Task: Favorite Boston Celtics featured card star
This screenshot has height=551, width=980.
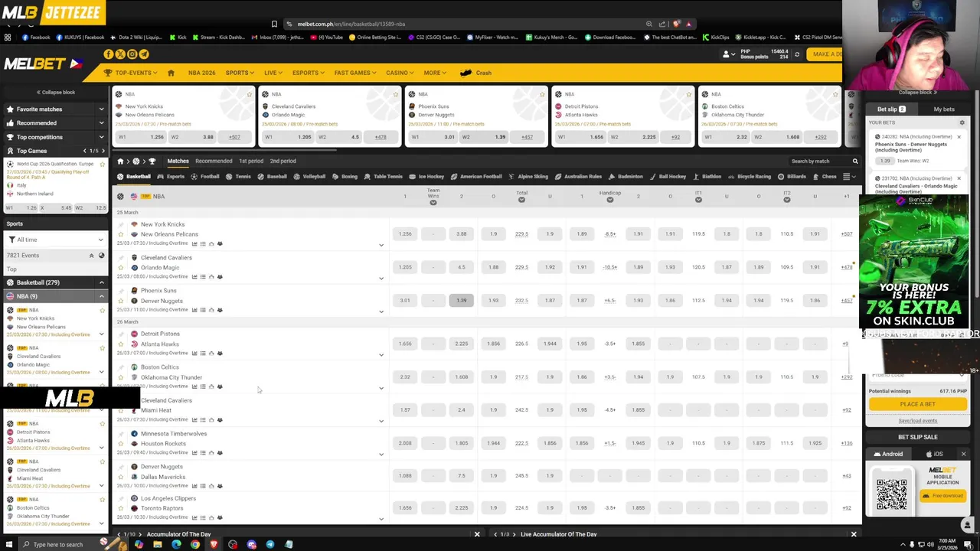Action: (835, 94)
